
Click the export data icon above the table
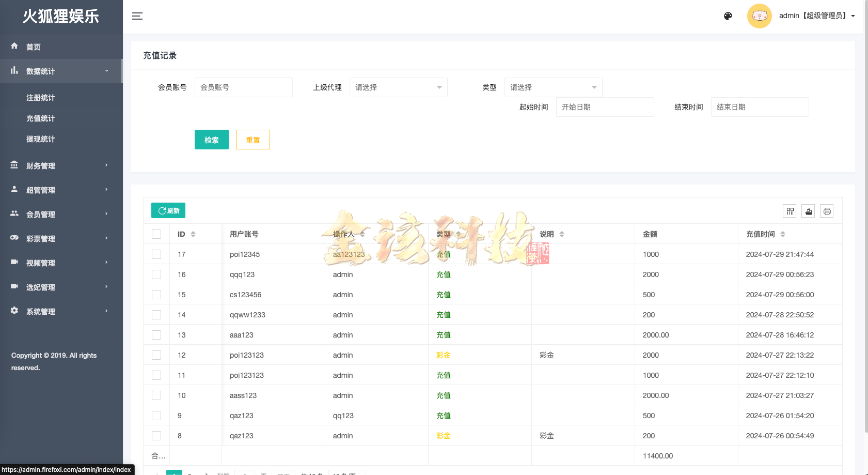pos(808,211)
